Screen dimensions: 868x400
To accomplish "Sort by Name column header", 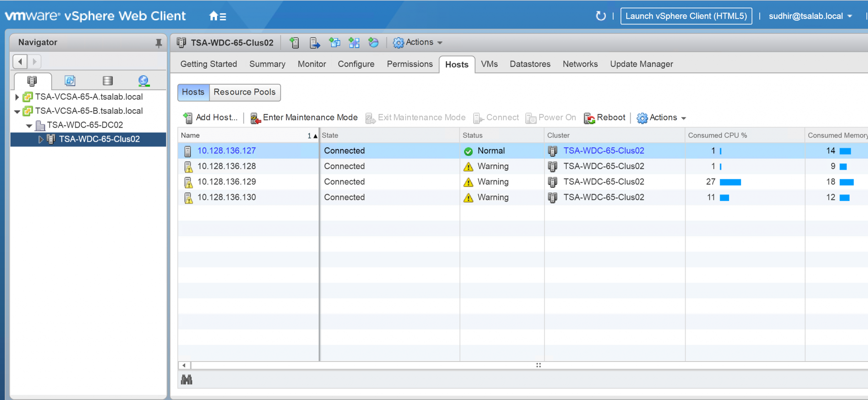I will (x=191, y=135).
